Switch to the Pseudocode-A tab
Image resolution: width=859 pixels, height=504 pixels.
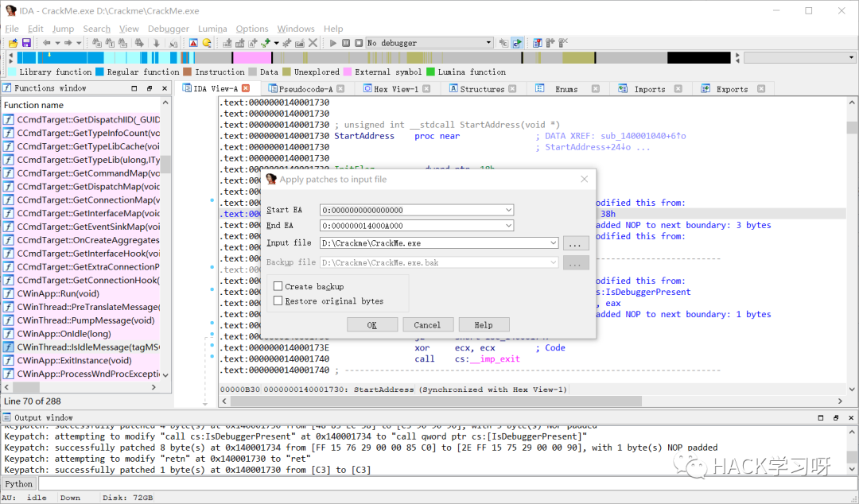306,89
